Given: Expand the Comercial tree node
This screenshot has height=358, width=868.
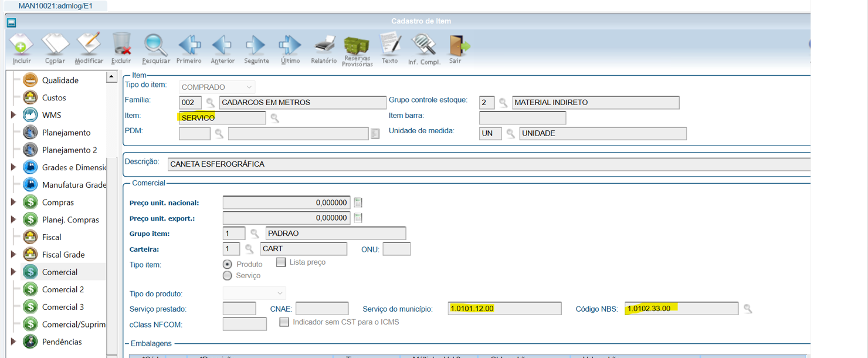Looking at the screenshot, I should click(13, 272).
